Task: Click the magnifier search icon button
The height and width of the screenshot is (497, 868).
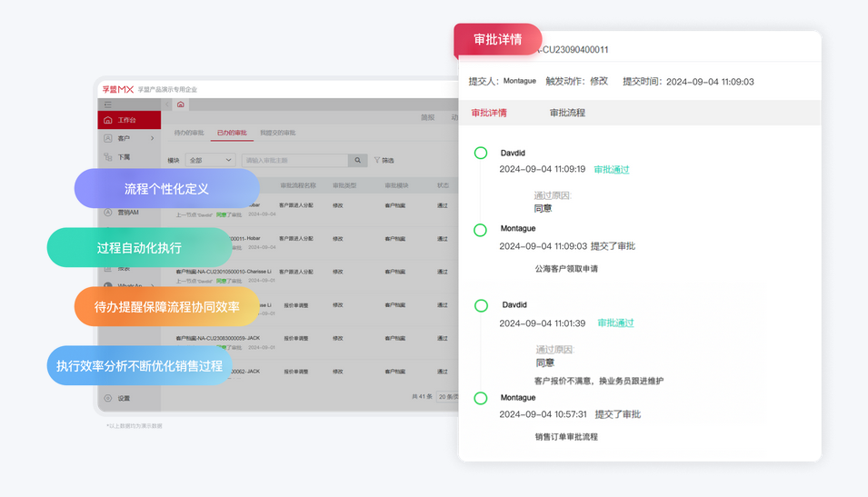Action: pyautogui.click(x=358, y=160)
